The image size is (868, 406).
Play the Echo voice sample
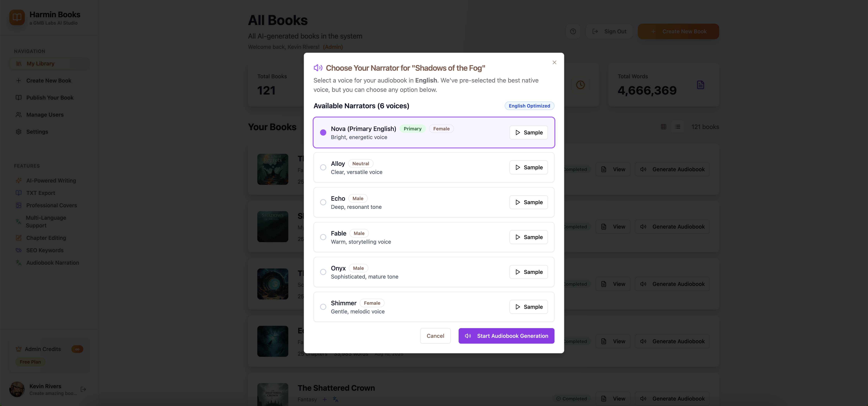click(528, 202)
